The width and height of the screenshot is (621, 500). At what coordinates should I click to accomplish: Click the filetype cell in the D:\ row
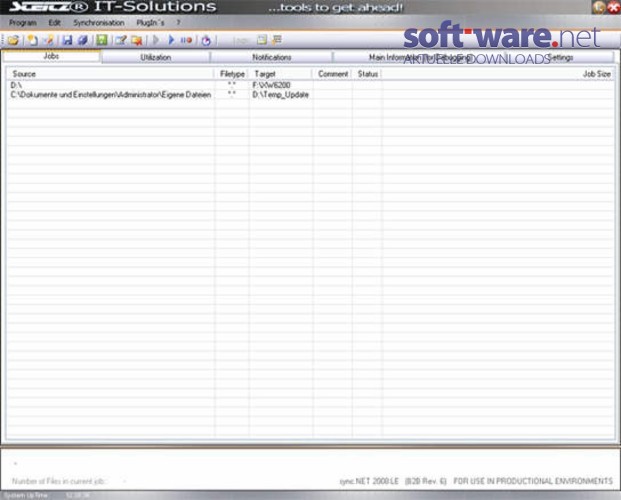point(232,84)
